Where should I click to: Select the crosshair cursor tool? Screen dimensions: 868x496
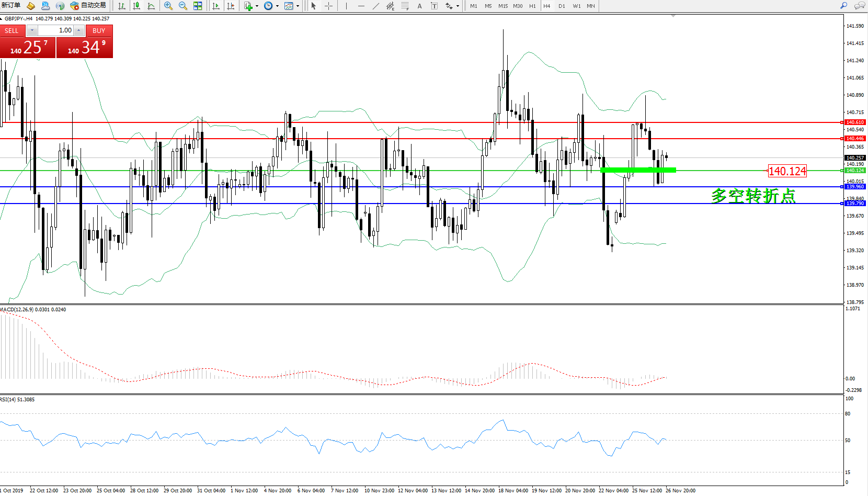click(x=328, y=6)
